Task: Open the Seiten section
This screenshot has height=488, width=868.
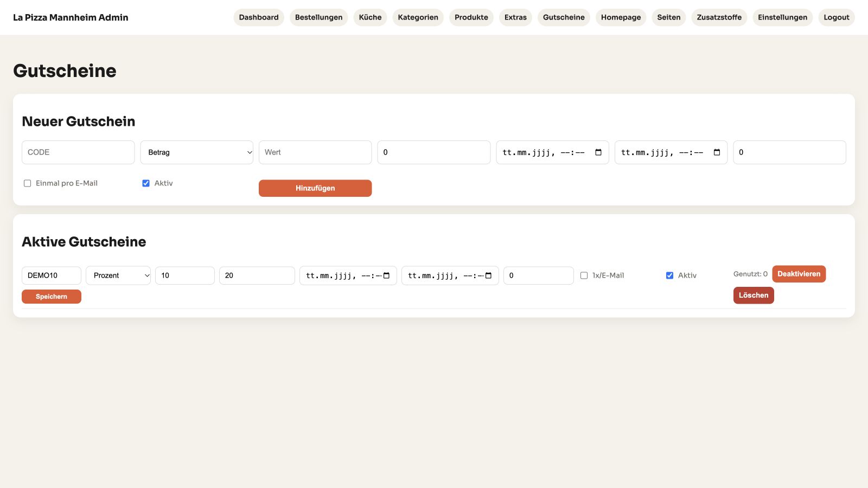Action: tap(669, 17)
